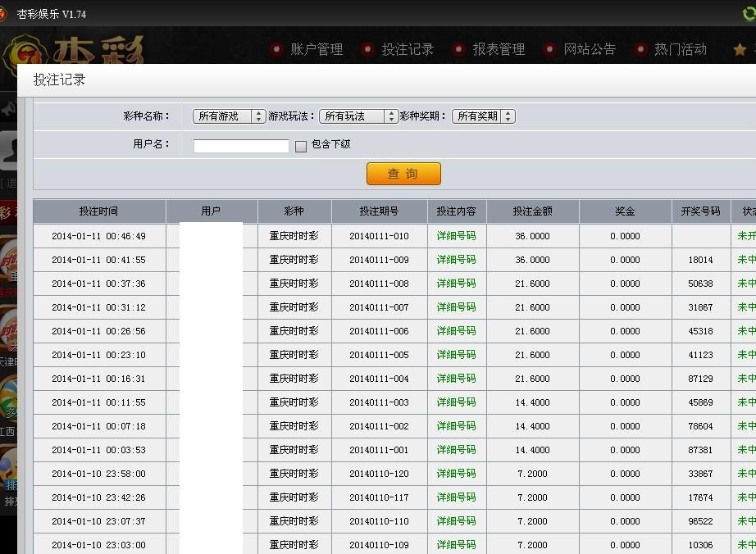Open the 网站公告 menu
This screenshot has height=554, width=756.
point(587,49)
